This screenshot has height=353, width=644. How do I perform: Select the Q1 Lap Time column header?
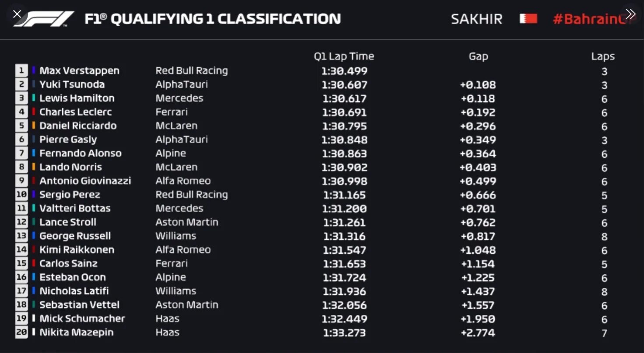344,56
